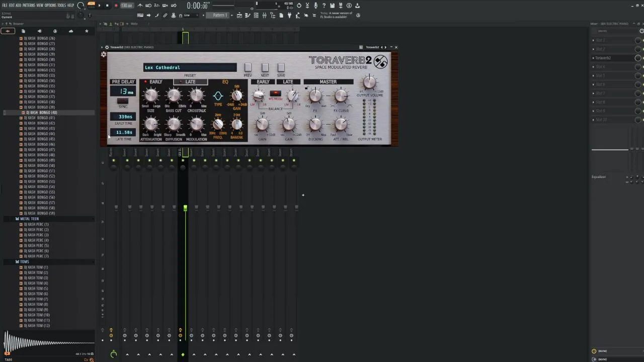Expand the Slot 10 effect menu arrow
The width and height of the screenshot is (644, 362).
(593, 120)
